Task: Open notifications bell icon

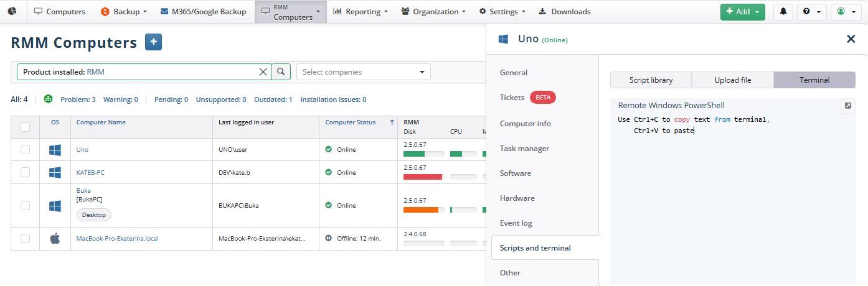Action: pos(783,12)
